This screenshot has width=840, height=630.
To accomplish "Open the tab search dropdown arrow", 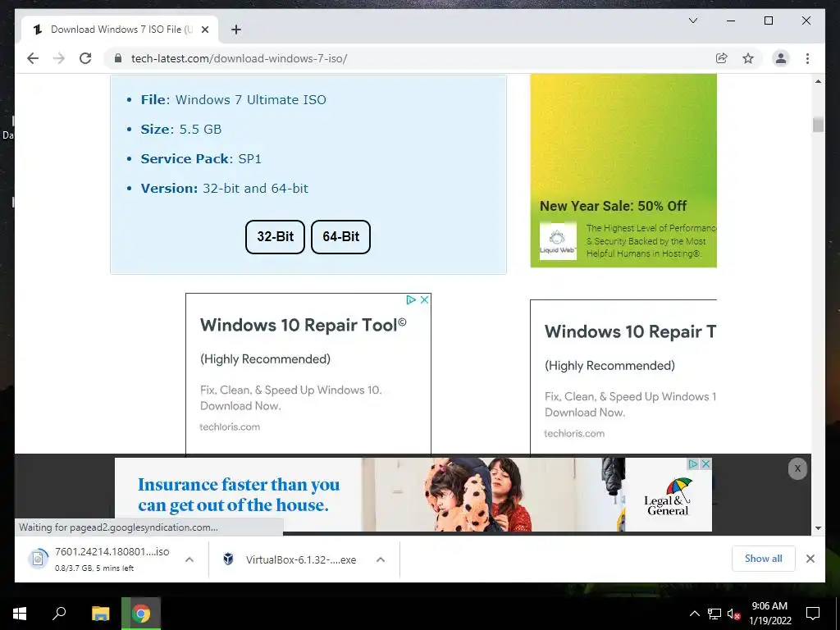I will pyautogui.click(x=692, y=21).
